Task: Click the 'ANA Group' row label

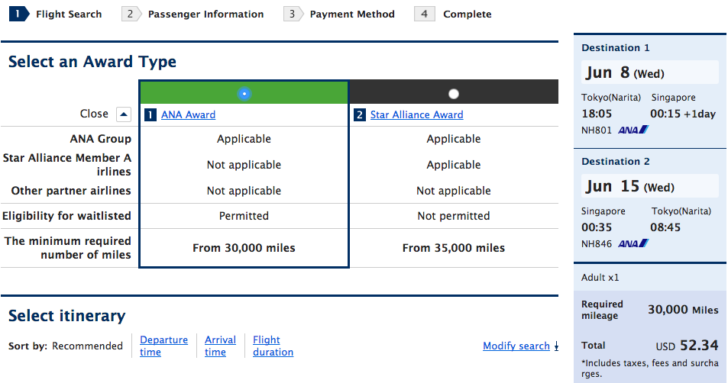Action: point(100,139)
